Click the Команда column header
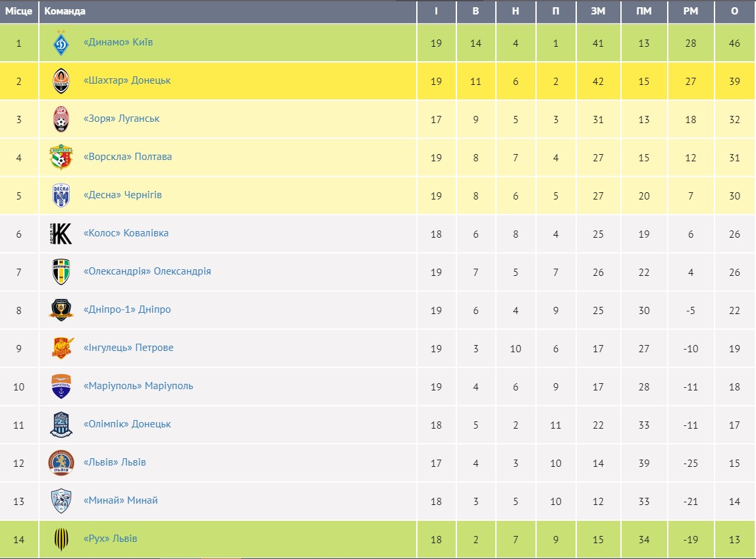The image size is (756, 559). (x=65, y=11)
